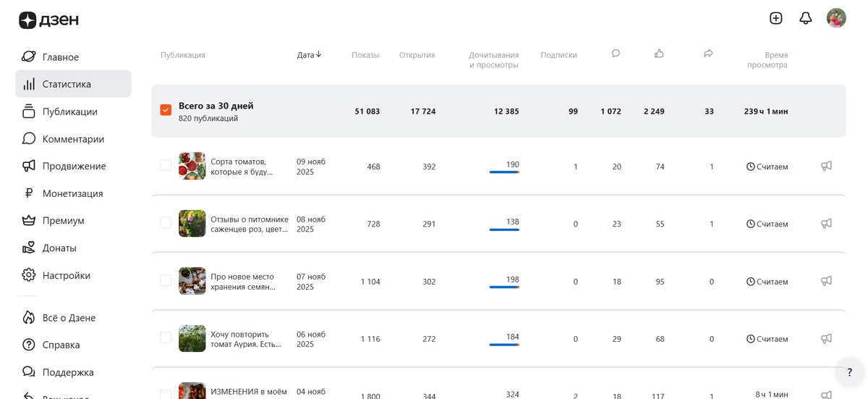Check the box for 'Сорта томатов' post
Image resolution: width=868 pixels, height=399 pixels.
coord(166,166)
